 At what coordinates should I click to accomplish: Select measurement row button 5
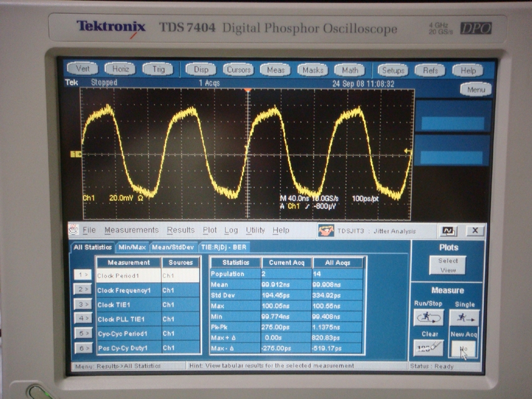coord(82,333)
